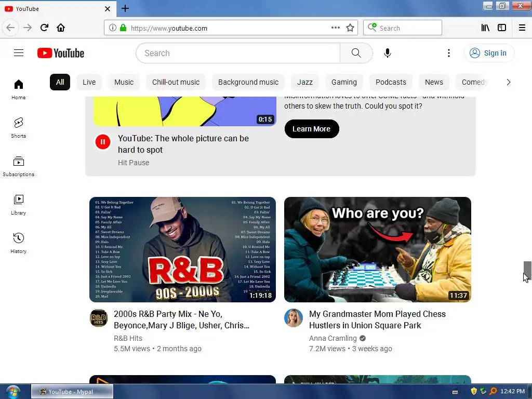Click the R&B Hits channel avatar
The image size is (532, 399).
click(x=99, y=318)
